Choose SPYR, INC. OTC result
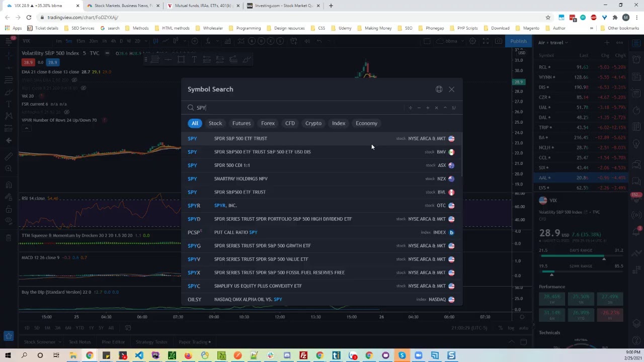 321,205
